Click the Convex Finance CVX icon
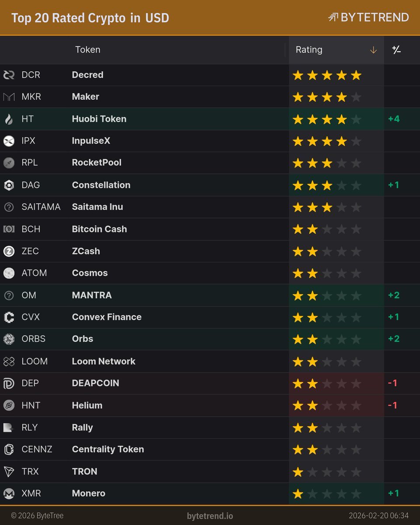This screenshot has width=420, height=525. pos(9,317)
